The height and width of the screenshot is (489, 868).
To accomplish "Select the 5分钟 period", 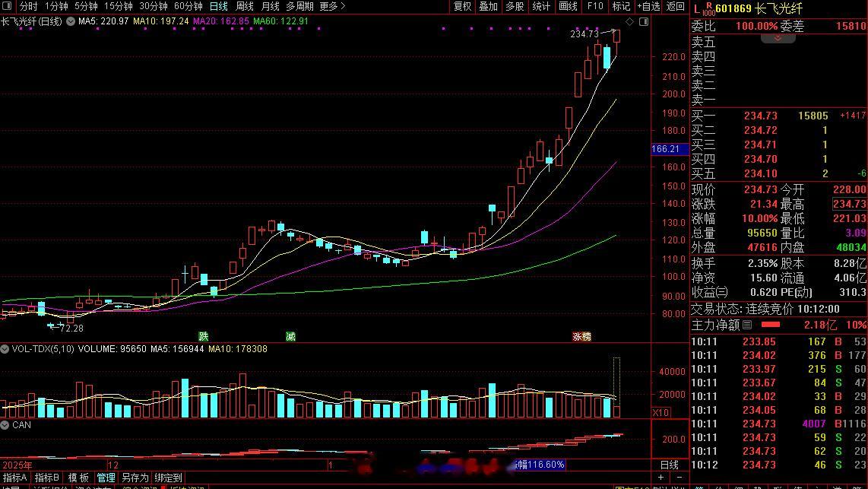I will click(86, 6).
